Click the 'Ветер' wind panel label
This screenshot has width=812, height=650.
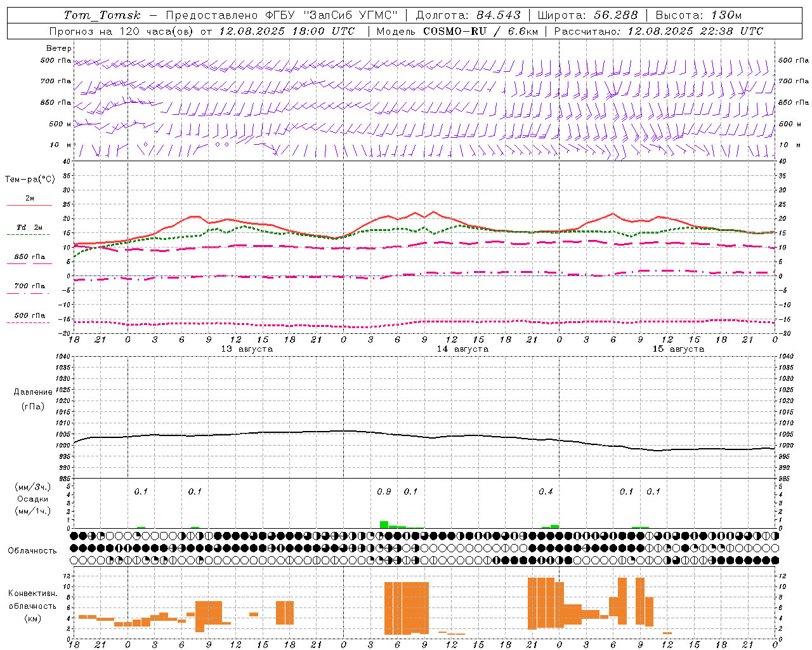click(59, 48)
